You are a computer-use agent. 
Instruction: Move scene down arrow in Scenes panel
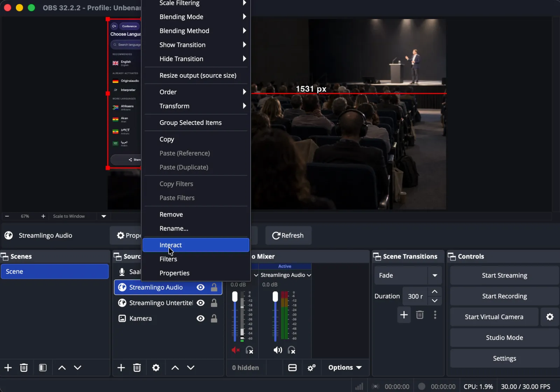coord(78,367)
